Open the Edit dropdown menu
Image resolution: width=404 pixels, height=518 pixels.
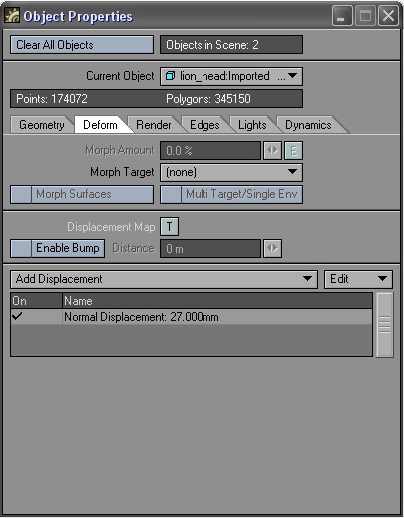(358, 279)
